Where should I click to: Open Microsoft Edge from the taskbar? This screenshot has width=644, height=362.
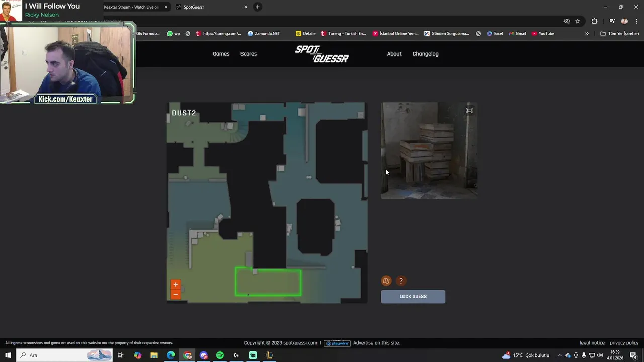coord(171,355)
